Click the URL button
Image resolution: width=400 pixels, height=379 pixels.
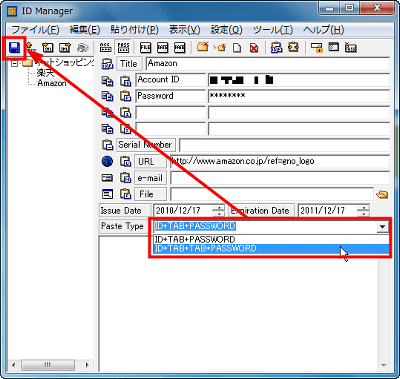pyautogui.click(x=150, y=162)
